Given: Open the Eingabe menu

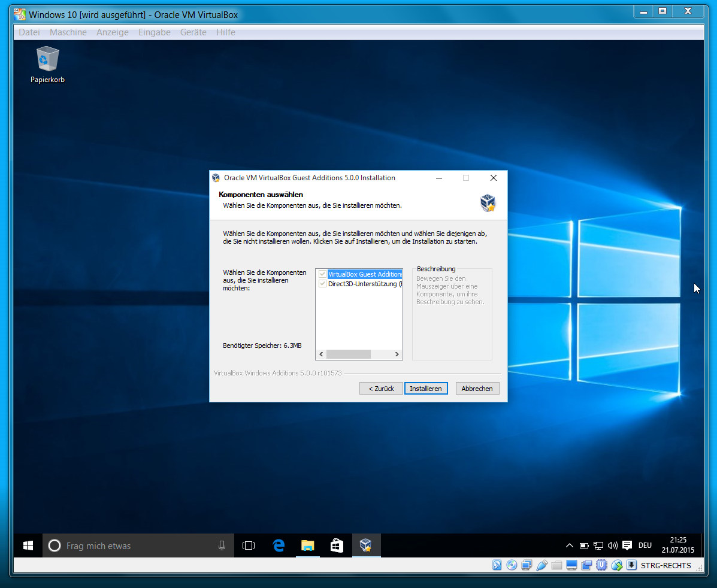Looking at the screenshot, I should (155, 32).
